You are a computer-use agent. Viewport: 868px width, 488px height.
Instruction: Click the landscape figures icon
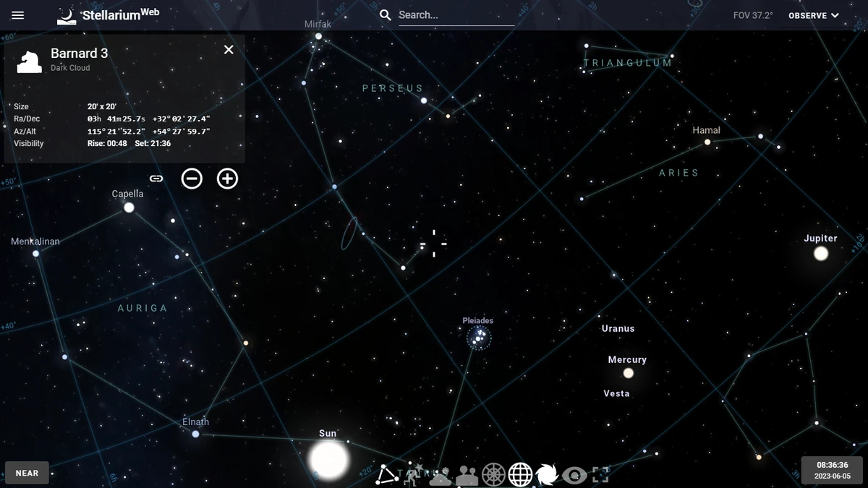(x=467, y=475)
